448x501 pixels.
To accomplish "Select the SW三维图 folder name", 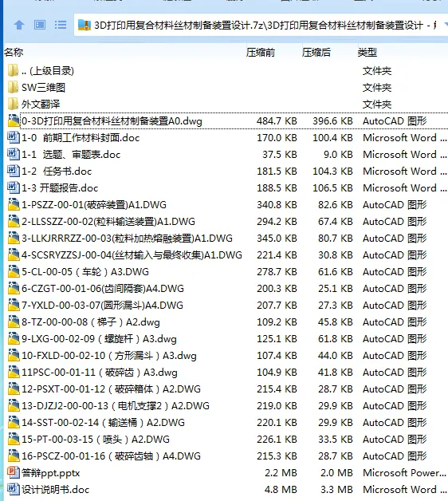I will 43,87.
